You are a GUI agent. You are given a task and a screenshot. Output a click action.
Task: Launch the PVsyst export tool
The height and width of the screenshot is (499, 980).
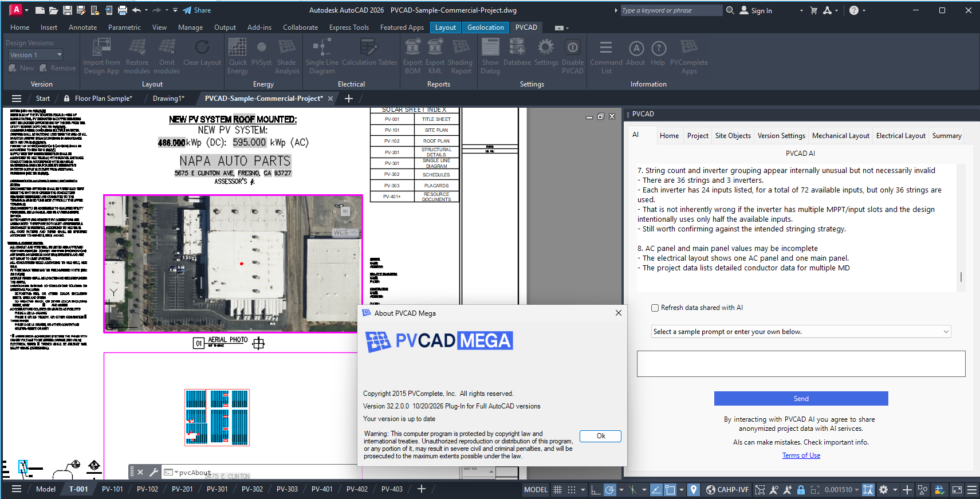point(261,53)
